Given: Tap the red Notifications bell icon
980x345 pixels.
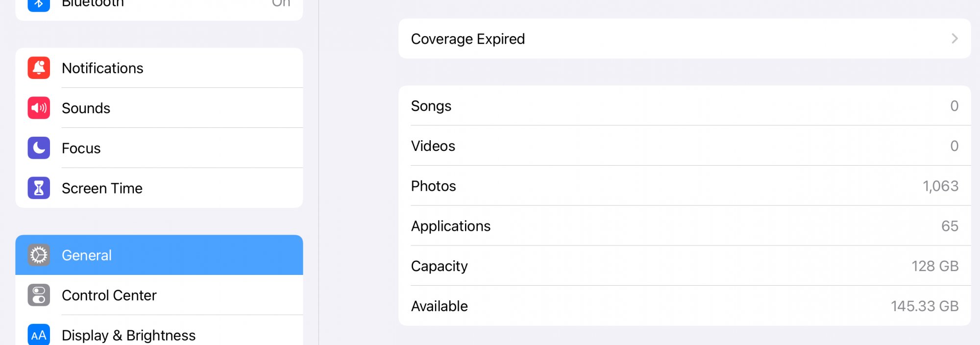Looking at the screenshot, I should click(x=39, y=68).
